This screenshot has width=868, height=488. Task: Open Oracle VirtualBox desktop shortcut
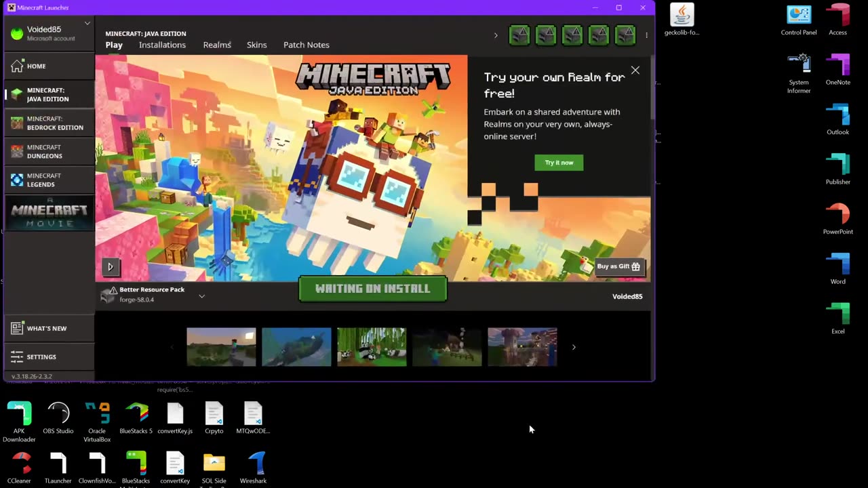pyautogui.click(x=97, y=422)
